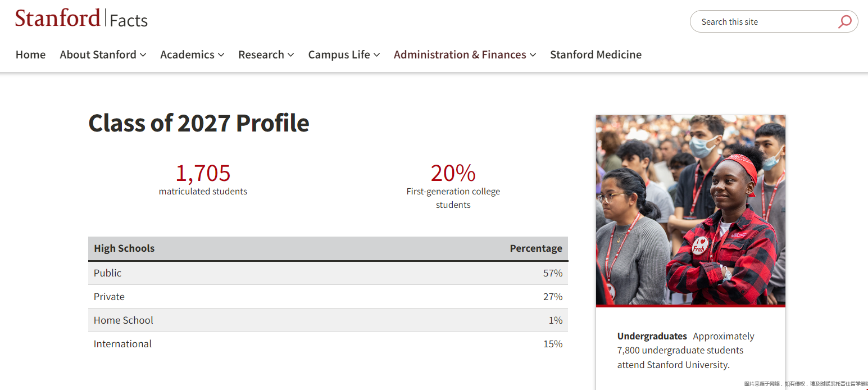Screen dimensions: 868x390
Task: Select the Campus Life menu label
Action: click(x=339, y=55)
